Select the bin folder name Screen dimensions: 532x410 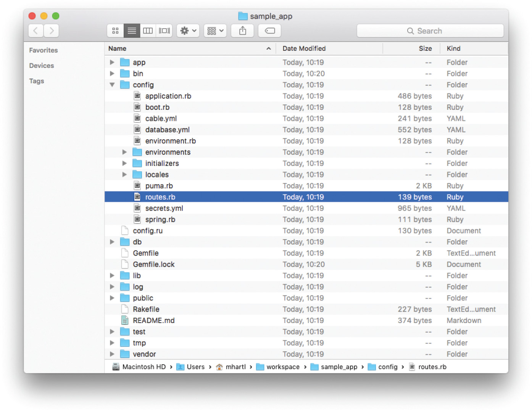pyautogui.click(x=138, y=74)
